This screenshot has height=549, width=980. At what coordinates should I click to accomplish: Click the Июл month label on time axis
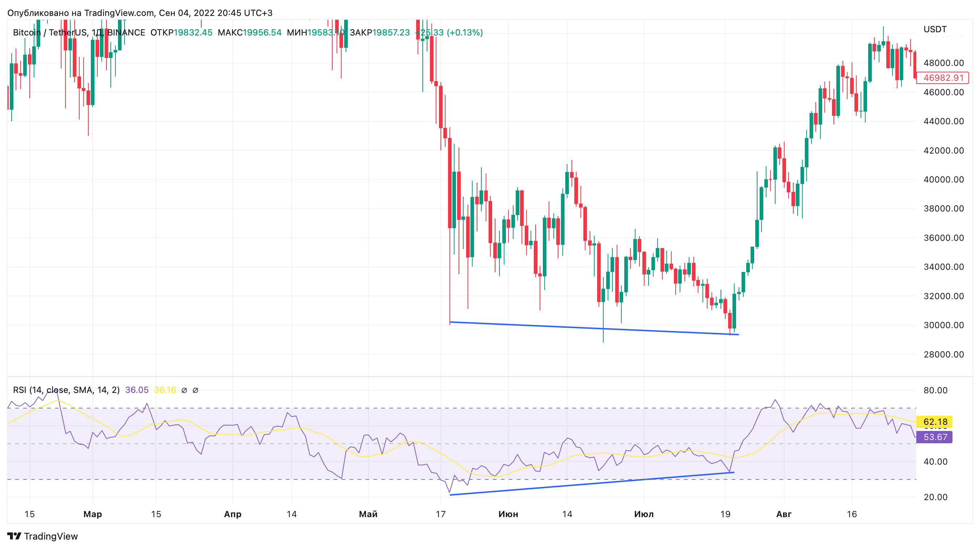[x=644, y=514]
